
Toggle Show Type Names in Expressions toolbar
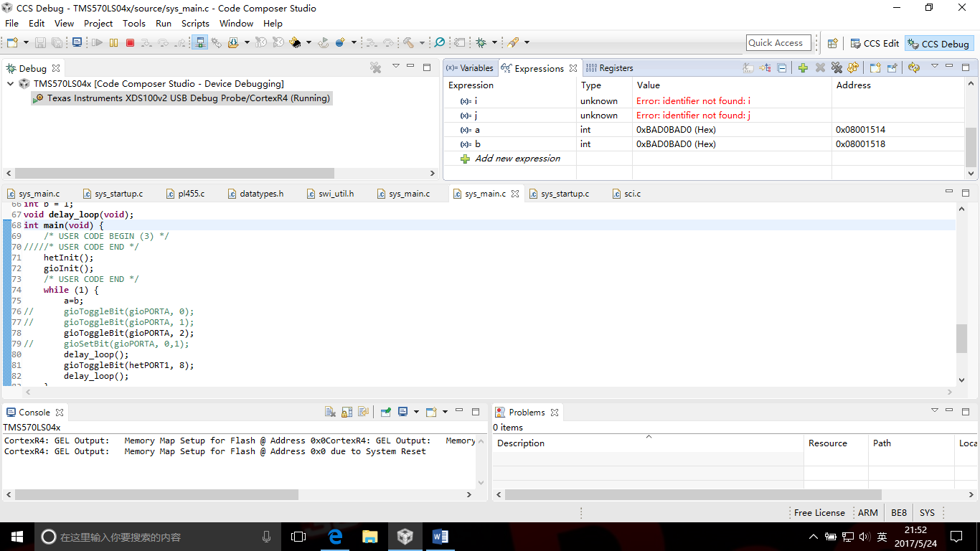(x=748, y=68)
